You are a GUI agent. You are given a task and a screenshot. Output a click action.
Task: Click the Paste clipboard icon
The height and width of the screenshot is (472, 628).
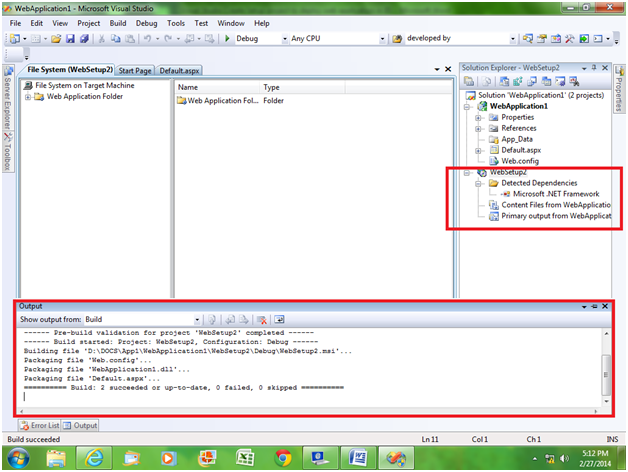point(130,38)
